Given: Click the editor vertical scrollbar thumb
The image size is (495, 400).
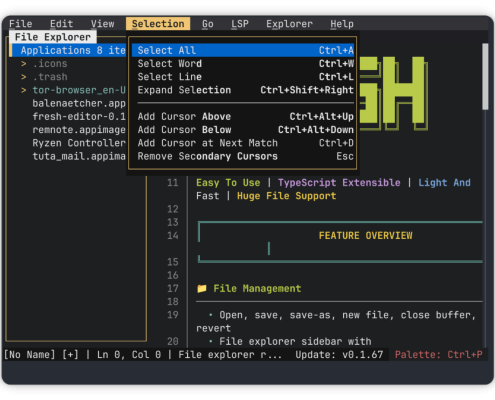Looking at the screenshot, I should pos(485,76).
